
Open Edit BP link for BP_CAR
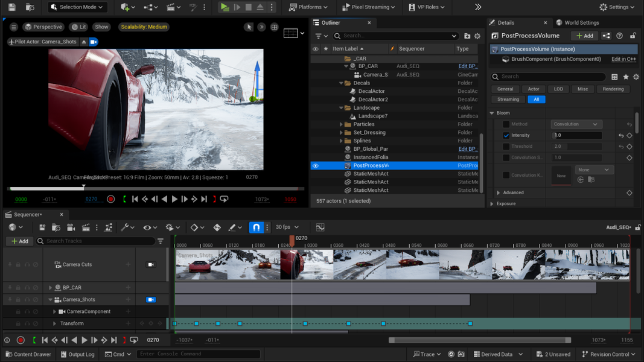468,66
